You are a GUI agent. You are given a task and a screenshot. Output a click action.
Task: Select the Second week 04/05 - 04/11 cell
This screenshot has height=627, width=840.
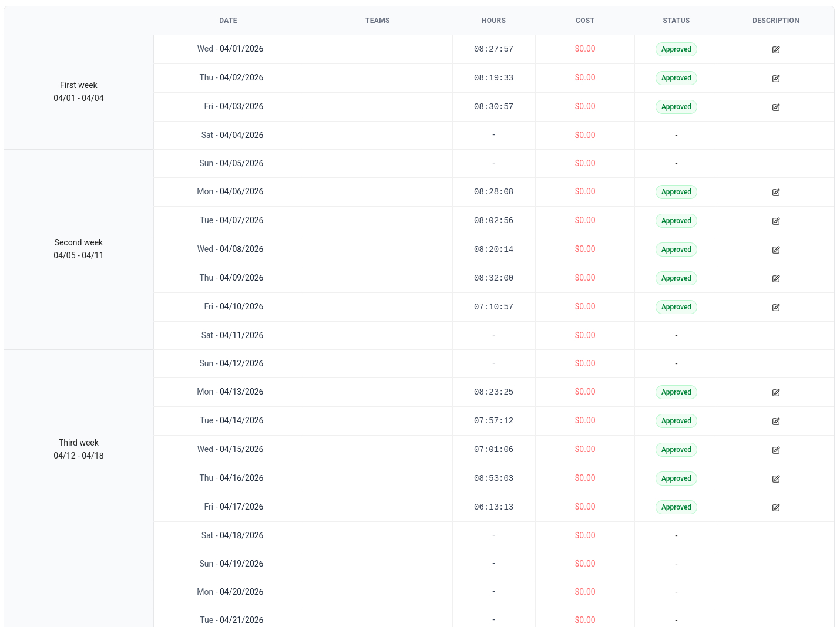coord(79,250)
